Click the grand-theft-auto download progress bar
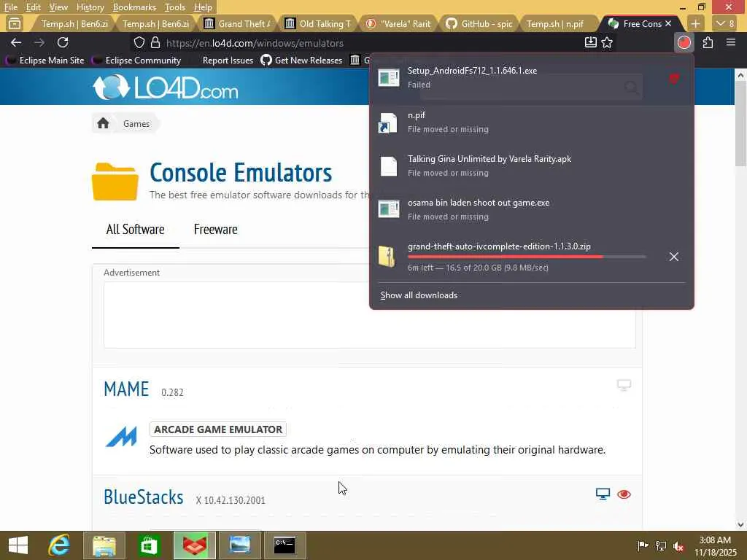This screenshot has width=747, height=560. pos(527,257)
